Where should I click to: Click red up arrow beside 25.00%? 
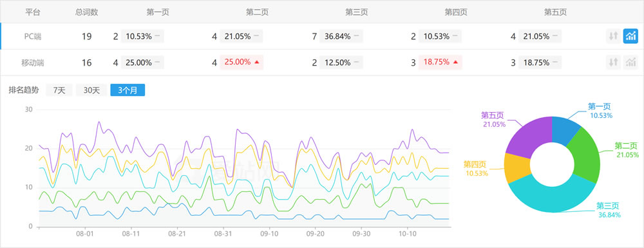257,62
